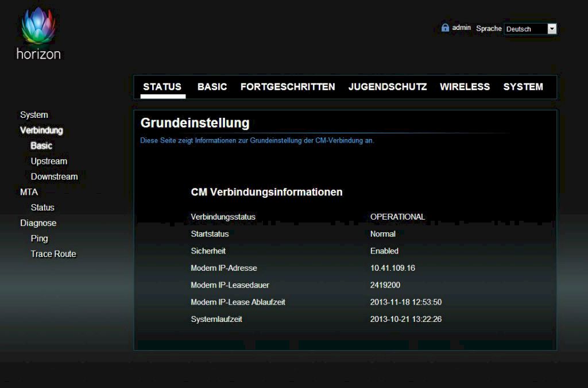The image size is (588, 388).
Task: Switch to the STATUS tab
Action: pos(162,87)
